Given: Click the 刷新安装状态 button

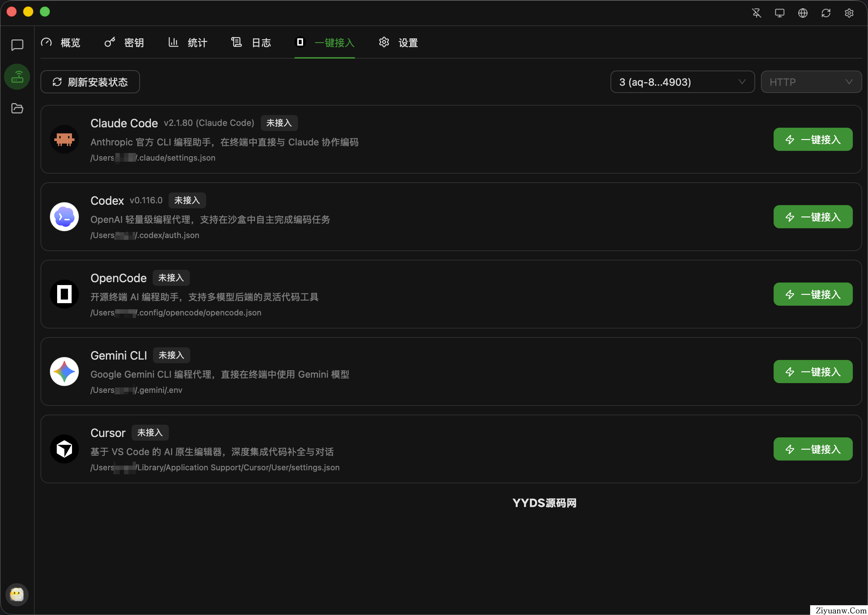Looking at the screenshot, I should point(90,82).
